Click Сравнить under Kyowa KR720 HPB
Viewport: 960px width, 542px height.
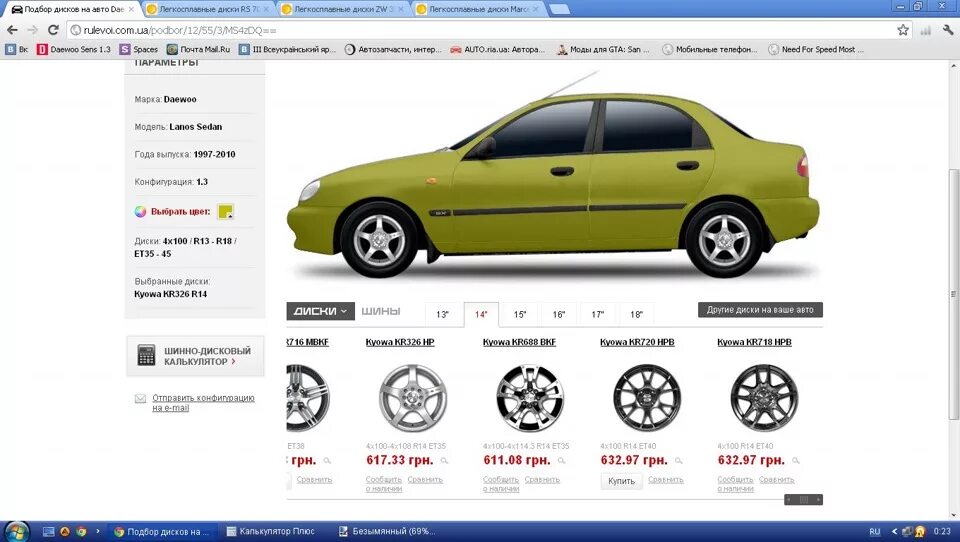pos(666,480)
